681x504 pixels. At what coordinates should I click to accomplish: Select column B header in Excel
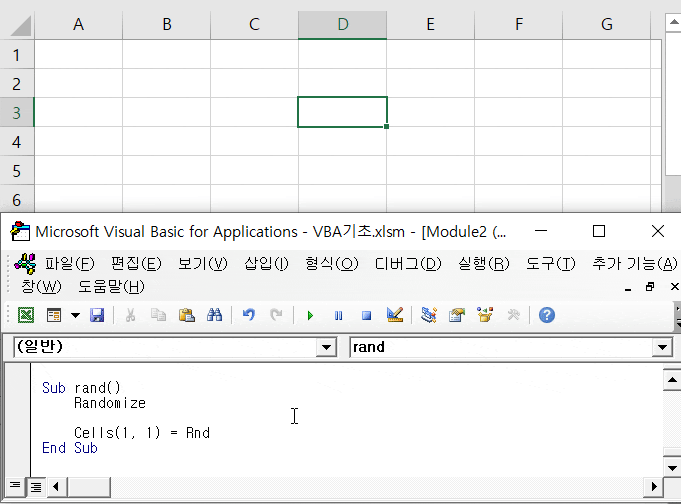pyautogui.click(x=167, y=24)
